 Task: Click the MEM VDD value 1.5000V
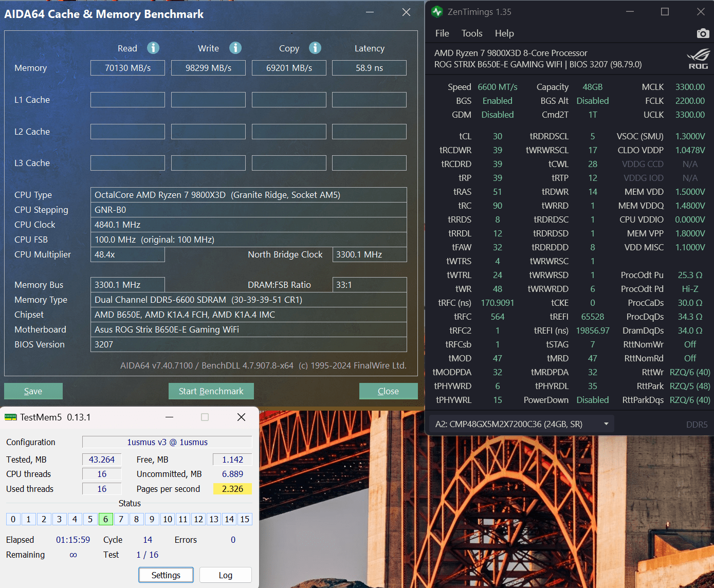690,192
